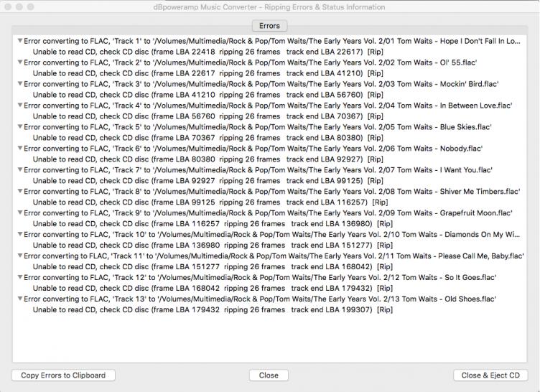
Task: Collapse the Track 10 error disclosure triangle
Action: coord(19,235)
